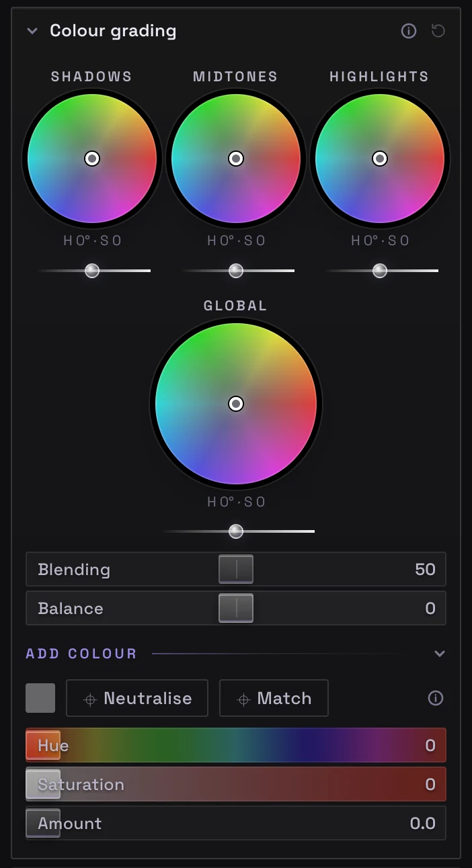Click the Shadows luminance slider knob
Screen dimensions: 472x868
(92, 271)
